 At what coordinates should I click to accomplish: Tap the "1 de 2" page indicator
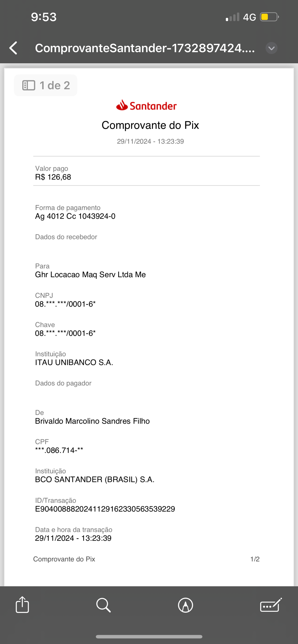click(55, 86)
